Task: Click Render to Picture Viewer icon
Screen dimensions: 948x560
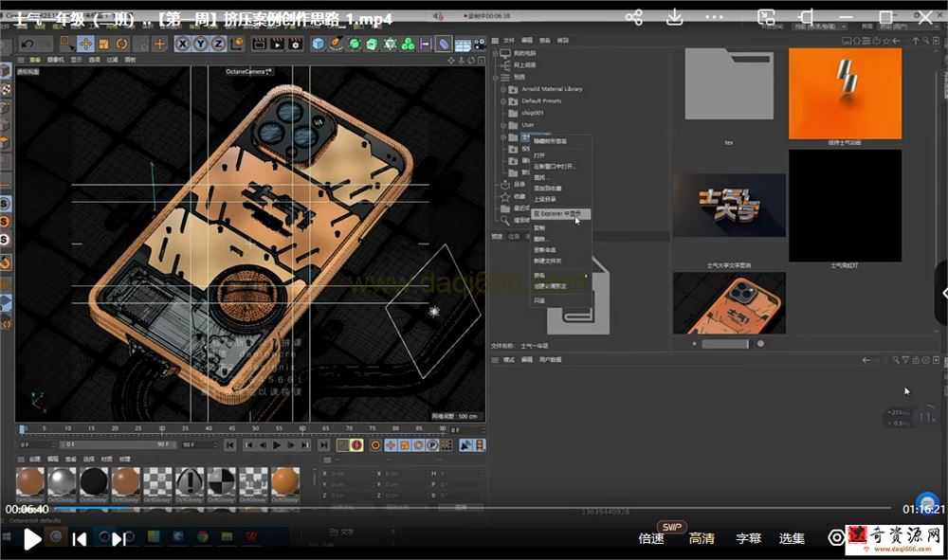Action: coord(277,44)
